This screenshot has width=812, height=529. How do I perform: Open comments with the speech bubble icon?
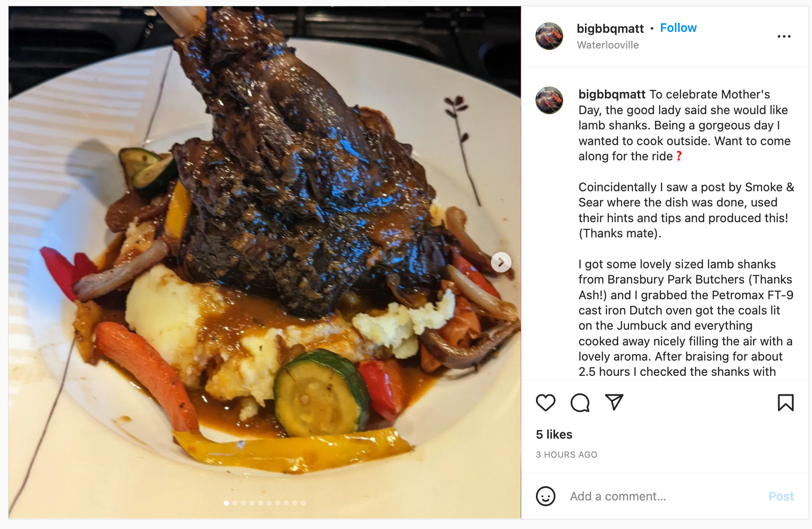580,402
